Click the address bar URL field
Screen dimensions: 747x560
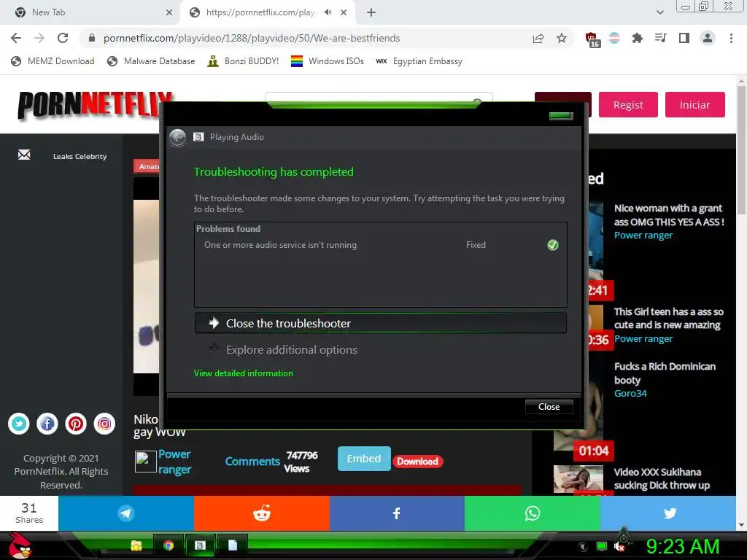pos(305,38)
